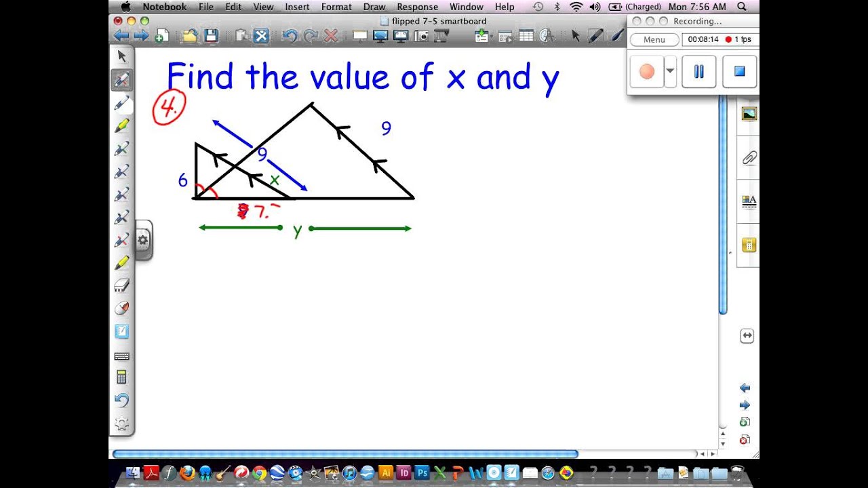The height and width of the screenshot is (488, 868).
Task: Click blue right arrow at lower right sidebar
Action: [x=745, y=405]
